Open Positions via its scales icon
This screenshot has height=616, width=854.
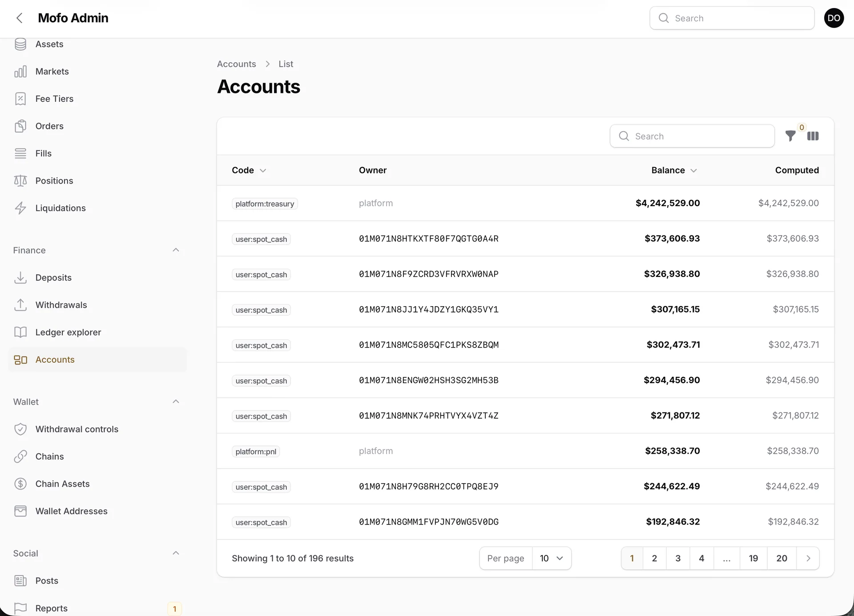20,181
